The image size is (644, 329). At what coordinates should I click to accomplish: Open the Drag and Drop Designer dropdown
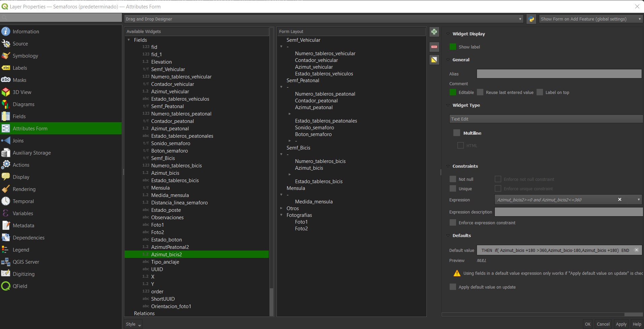point(324,19)
